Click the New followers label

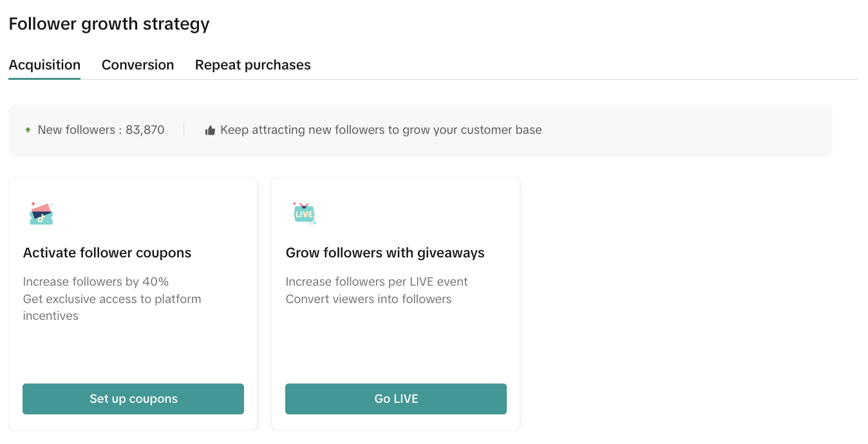tap(76, 130)
